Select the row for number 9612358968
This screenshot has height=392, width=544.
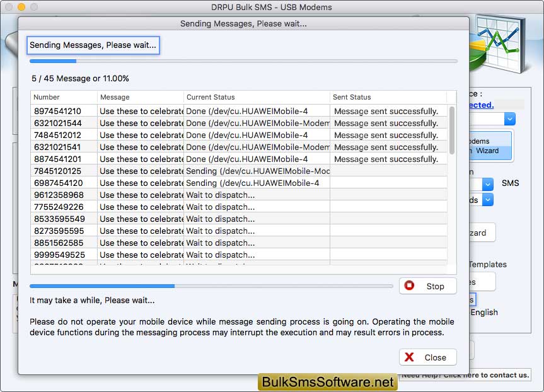(239, 195)
